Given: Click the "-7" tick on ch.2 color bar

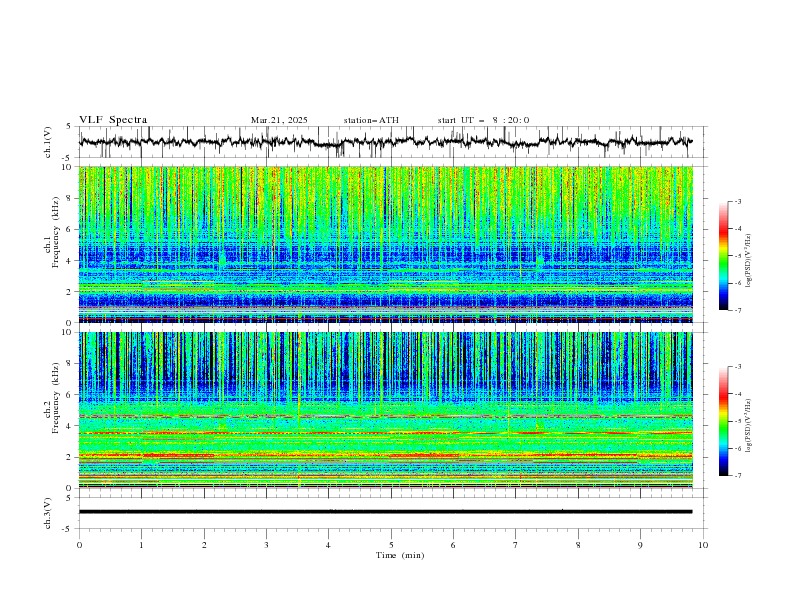Looking at the screenshot, I should 737,476.
